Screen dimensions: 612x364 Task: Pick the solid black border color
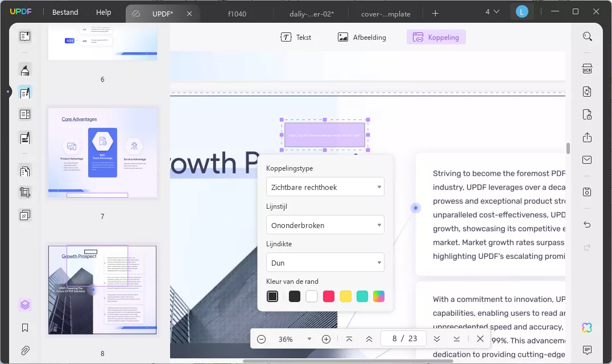coord(295,296)
